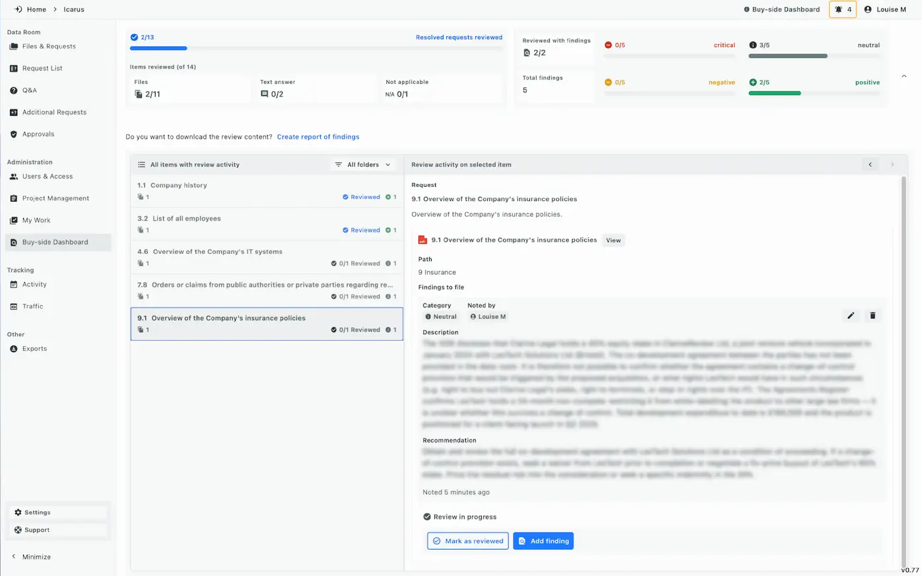Collapse the review summary panel
This screenshot has width=924, height=576.
904,76
